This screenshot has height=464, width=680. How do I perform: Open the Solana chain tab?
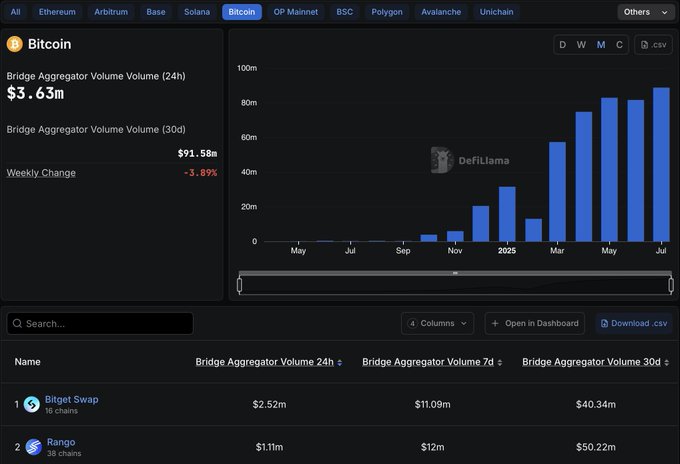coord(197,12)
